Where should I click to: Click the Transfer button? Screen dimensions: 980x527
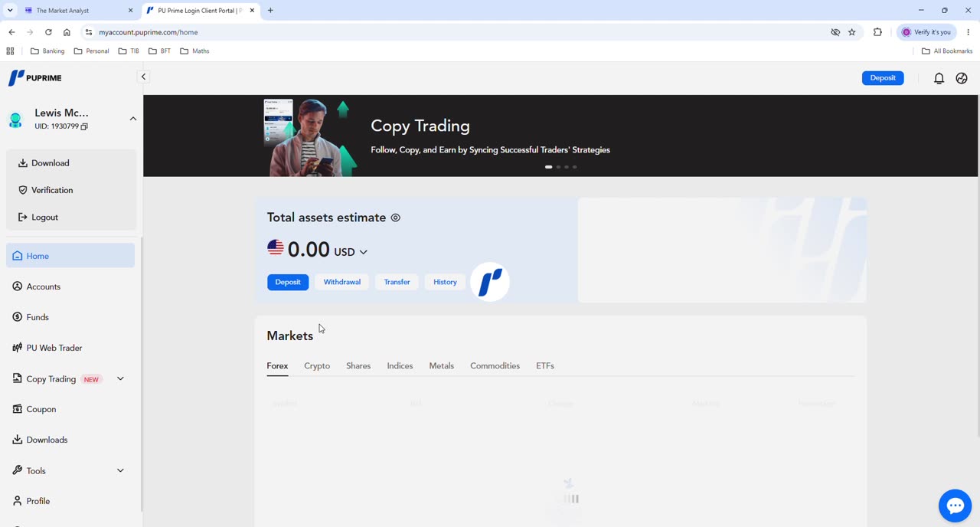pos(397,282)
